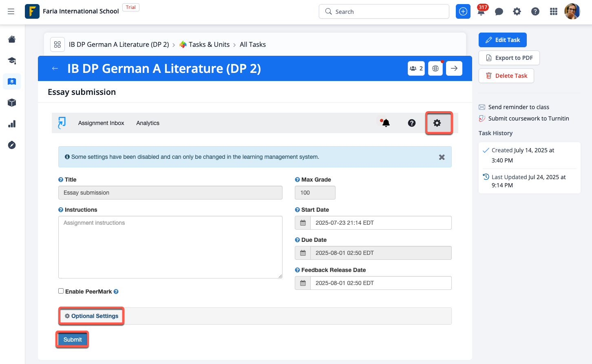Open the Turnitin settings gear icon

pos(437,123)
